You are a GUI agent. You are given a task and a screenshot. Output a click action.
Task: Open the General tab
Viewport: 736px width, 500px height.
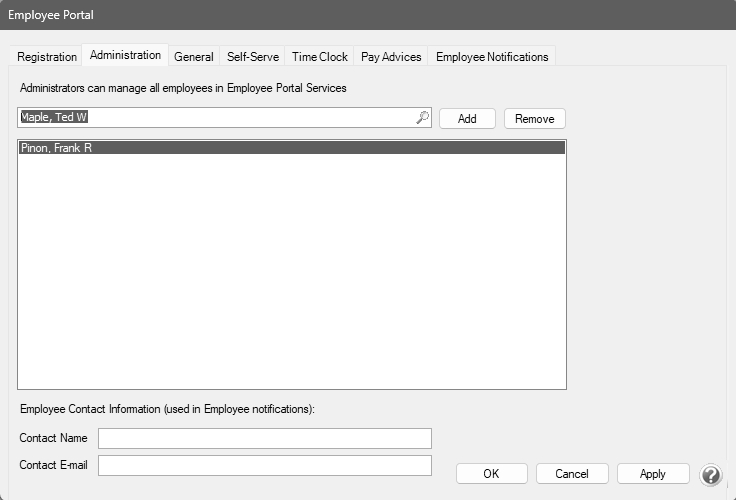coord(194,57)
